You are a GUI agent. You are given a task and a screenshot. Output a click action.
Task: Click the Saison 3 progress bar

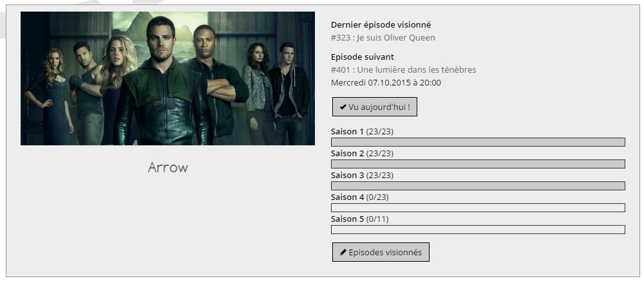pos(478,185)
